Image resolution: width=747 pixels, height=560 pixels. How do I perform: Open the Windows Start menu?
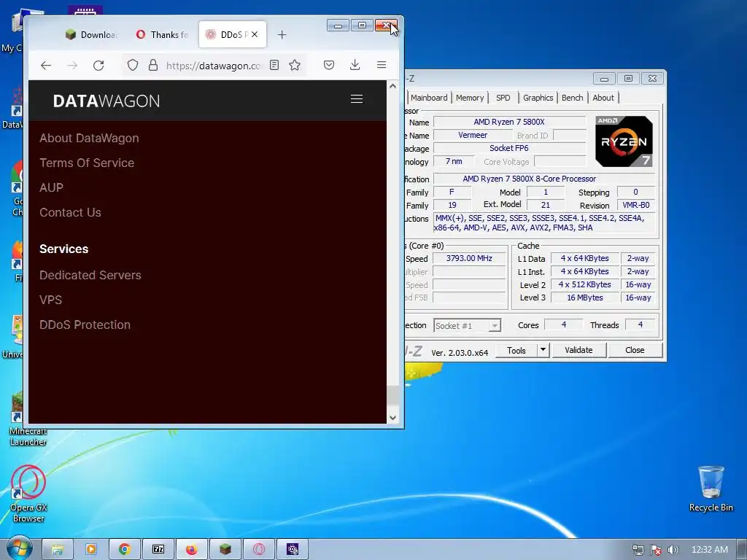click(x=19, y=548)
